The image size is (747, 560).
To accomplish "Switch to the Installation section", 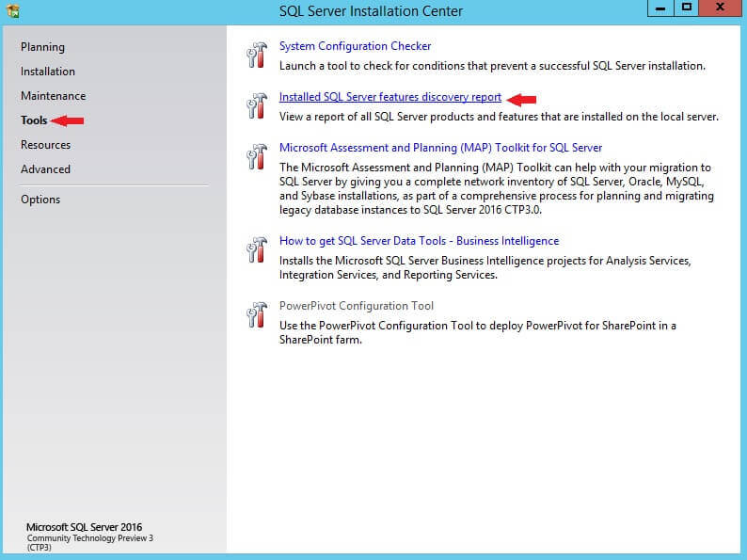I will pyautogui.click(x=48, y=72).
